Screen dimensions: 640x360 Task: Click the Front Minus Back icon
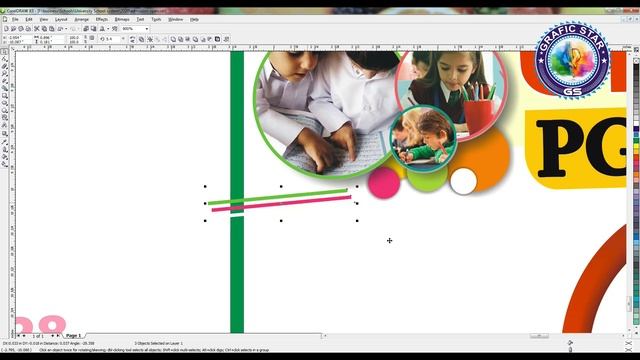coord(203,39)
